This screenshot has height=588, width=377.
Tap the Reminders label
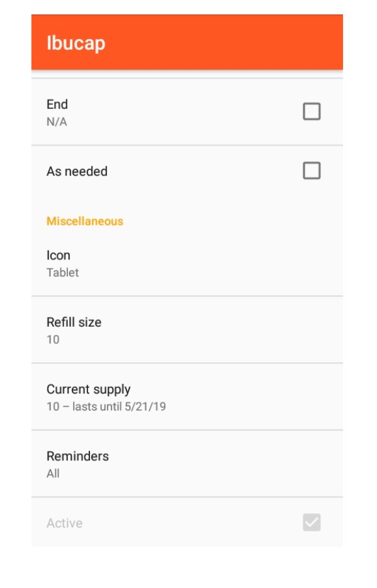tap(77, 456)
